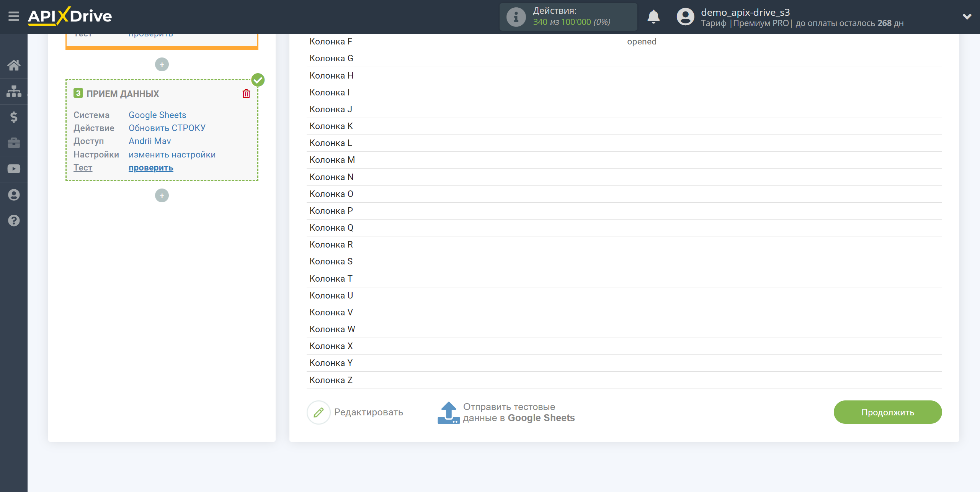Open the hamburger menu
This screenshot has height=492, width=980.
click(14, 16)
